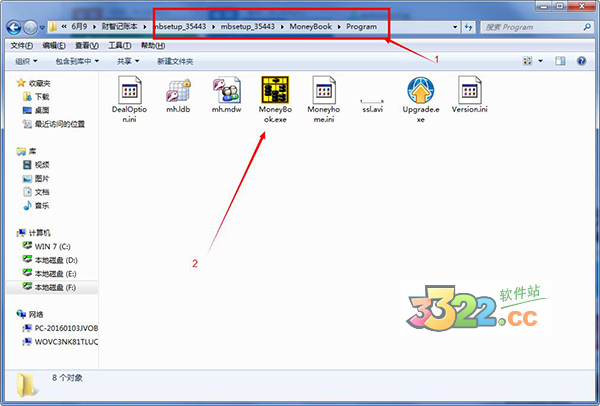
Task: Click the MoneyBook breadcrumb segment
Action: (x=310, y=27)
